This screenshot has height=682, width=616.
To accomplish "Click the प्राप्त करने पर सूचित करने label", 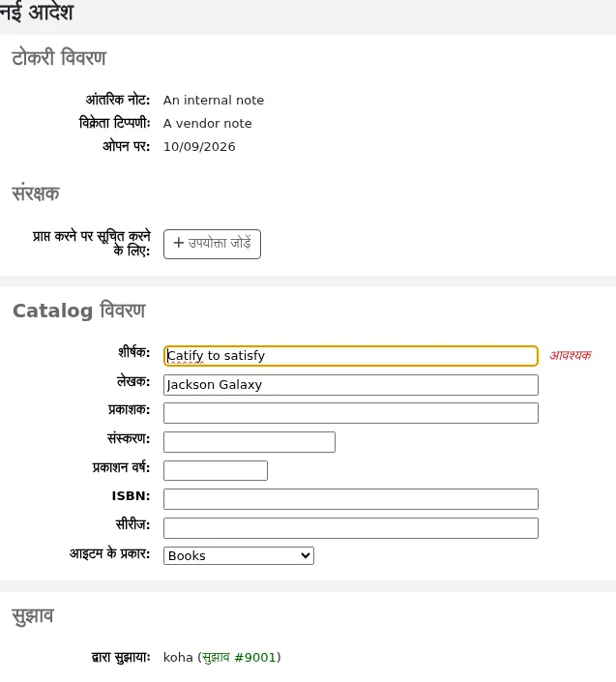I will point(92,243).
